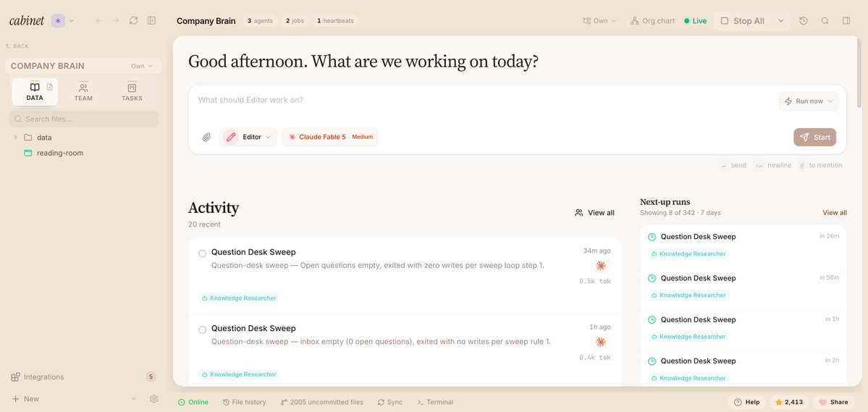Click the paperclip attach icon
Image resolution: width=868 pixels, height=412 pixels.
tap(206, 138)
